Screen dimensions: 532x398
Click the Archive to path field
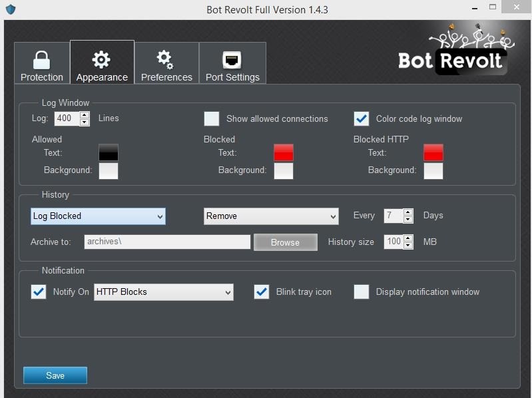(x=167, y=242)
